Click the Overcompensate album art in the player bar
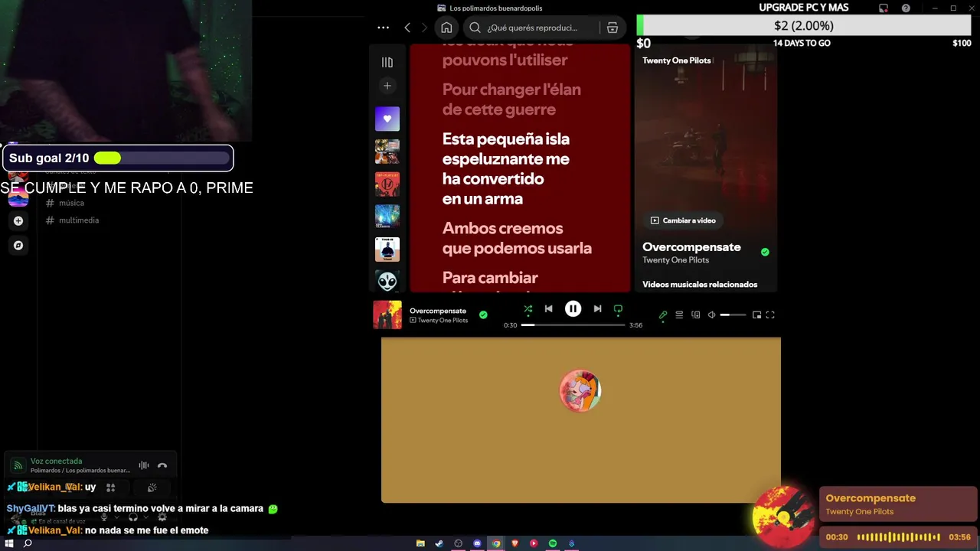This screenshot has height=551, width=980. [387, 315]
